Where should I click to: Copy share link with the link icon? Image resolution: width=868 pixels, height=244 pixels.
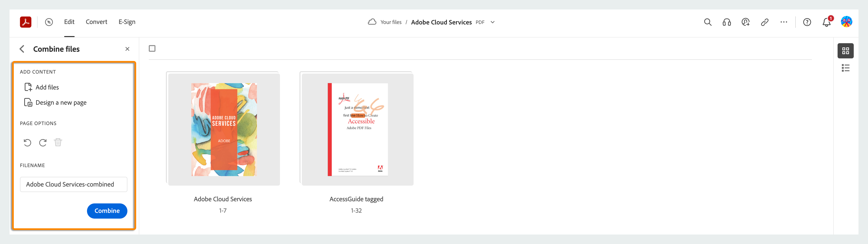(765, 22)
